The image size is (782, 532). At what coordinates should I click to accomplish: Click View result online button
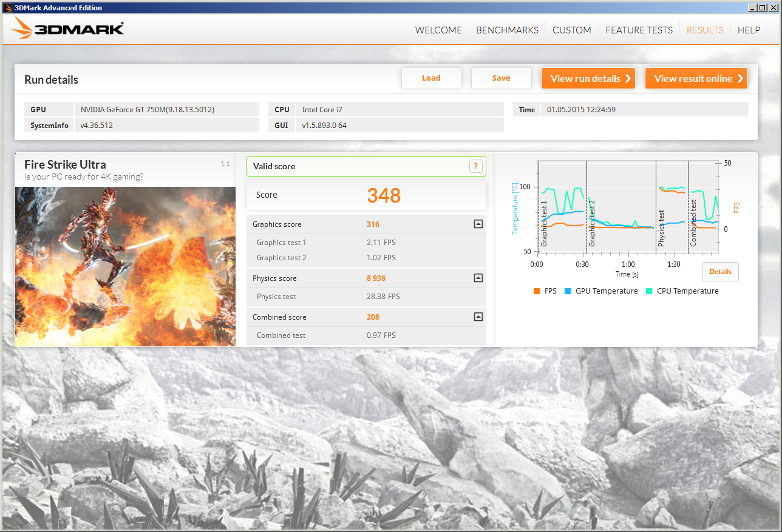tap(696, 78)
